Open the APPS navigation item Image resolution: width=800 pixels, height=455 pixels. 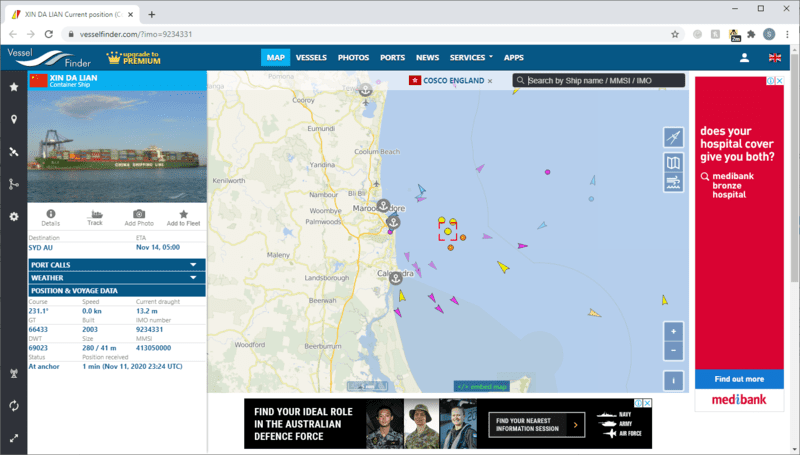tap(514, 58)
